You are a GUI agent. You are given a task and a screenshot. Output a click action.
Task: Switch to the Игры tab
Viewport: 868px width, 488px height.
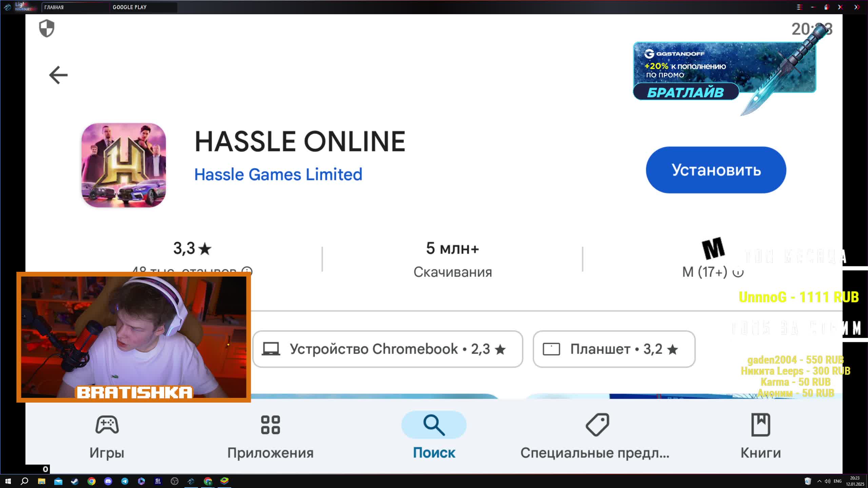point(107,436)
